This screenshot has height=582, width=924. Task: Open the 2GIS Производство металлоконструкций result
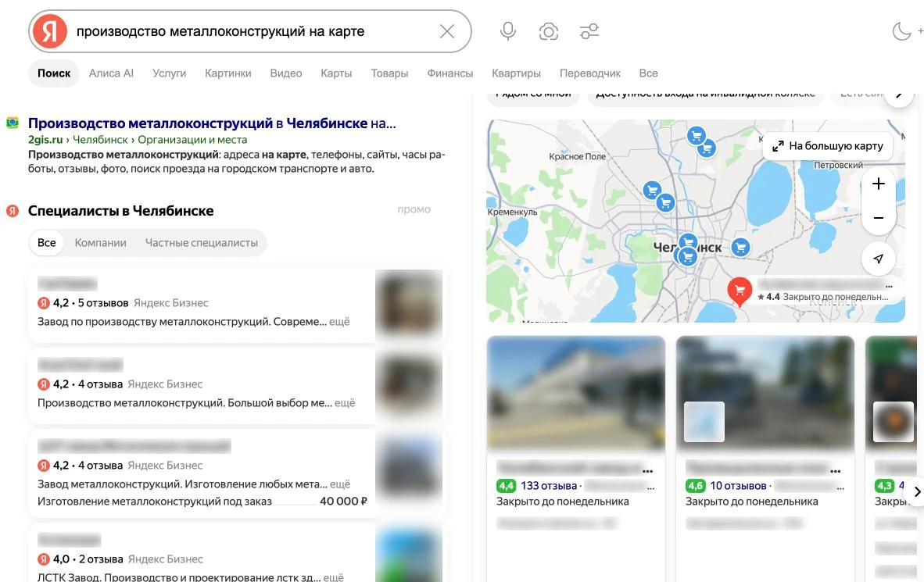tap(212, 123)
